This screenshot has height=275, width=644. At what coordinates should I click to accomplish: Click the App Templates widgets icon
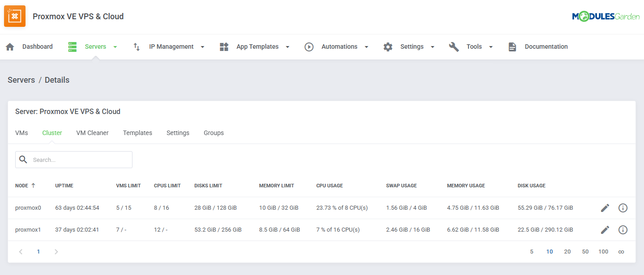pos(224,47)
